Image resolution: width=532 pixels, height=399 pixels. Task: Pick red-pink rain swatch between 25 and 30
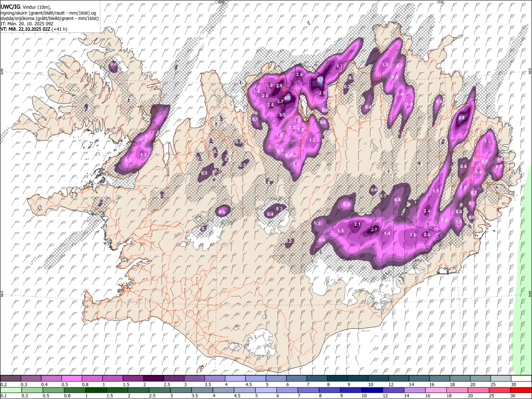point(500,390)
